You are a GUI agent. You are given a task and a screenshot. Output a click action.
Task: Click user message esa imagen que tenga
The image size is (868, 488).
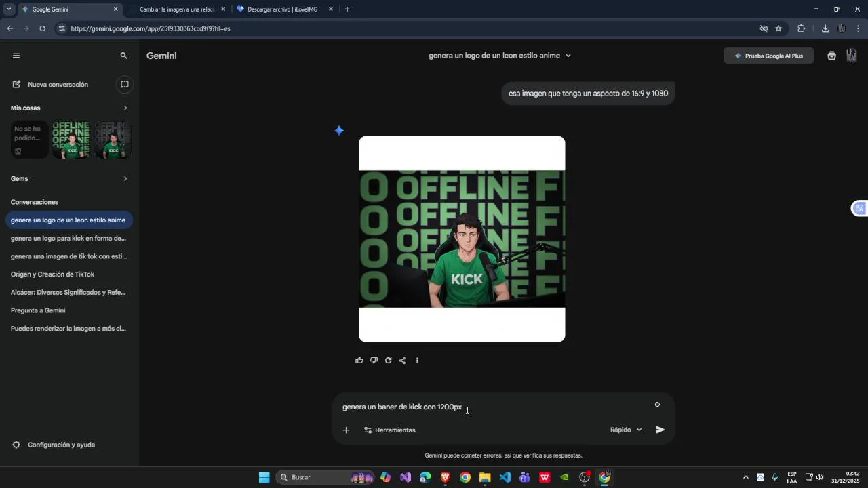pos(588,94)
